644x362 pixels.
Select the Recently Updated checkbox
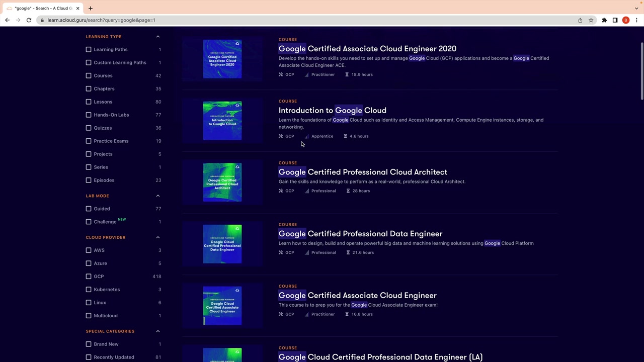(89, 357)
